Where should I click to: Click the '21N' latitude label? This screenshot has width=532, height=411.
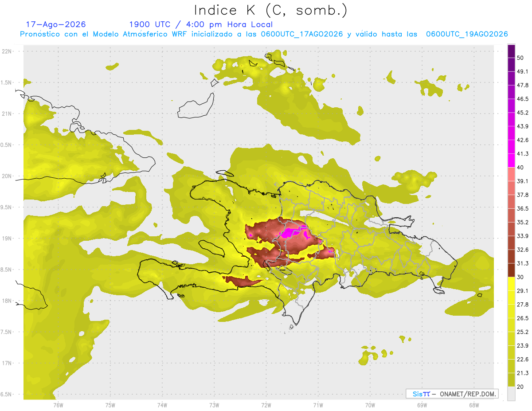coord(8,114)
